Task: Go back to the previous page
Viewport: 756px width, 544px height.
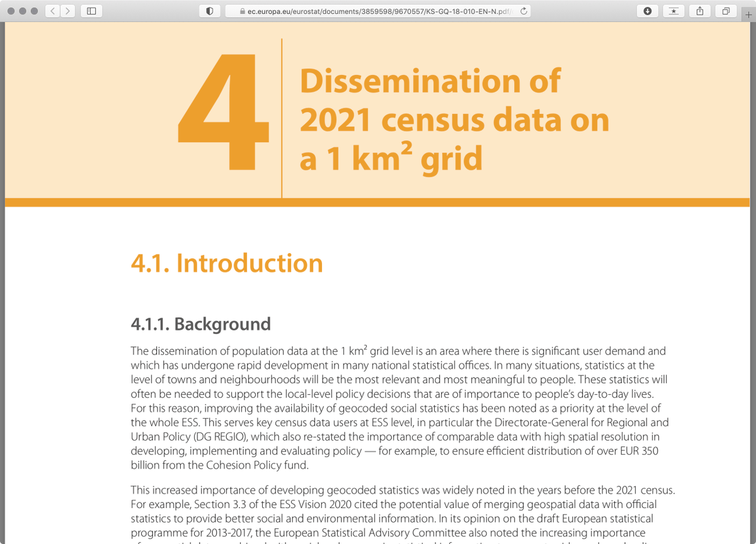Action: pos(54,11)
